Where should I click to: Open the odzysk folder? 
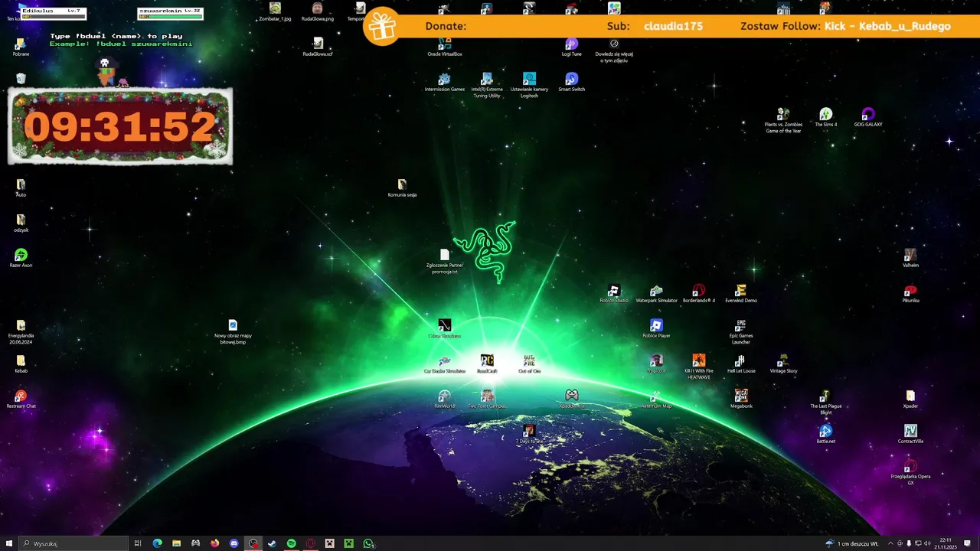(21, 223)
